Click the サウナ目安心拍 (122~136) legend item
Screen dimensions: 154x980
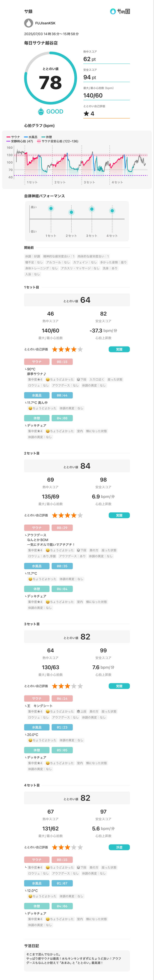click(57, 141)
